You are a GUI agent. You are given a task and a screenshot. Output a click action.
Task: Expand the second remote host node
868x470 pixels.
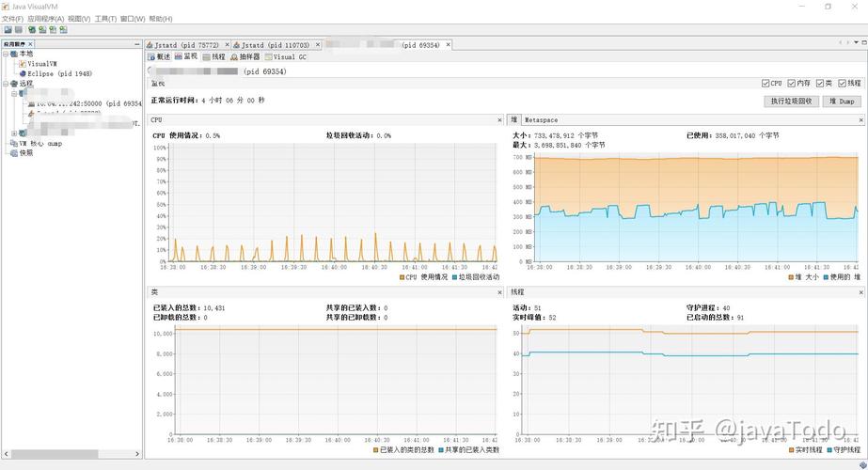14,133
